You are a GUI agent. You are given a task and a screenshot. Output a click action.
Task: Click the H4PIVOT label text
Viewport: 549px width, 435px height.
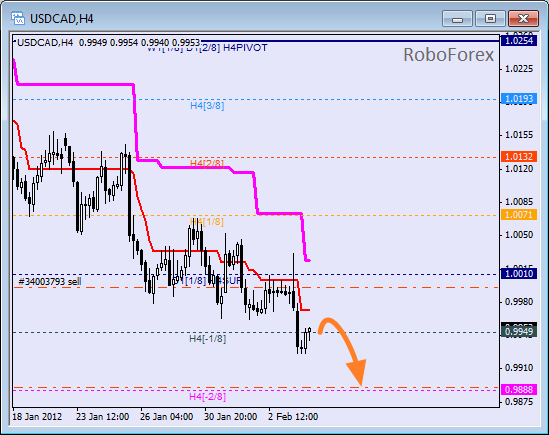click(245, 48)
